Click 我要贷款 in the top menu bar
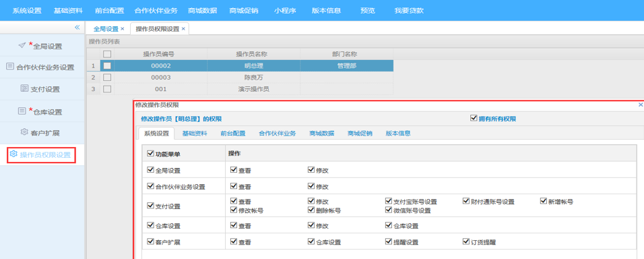Viewport: 644px width, 259px height. coord(409,11)
